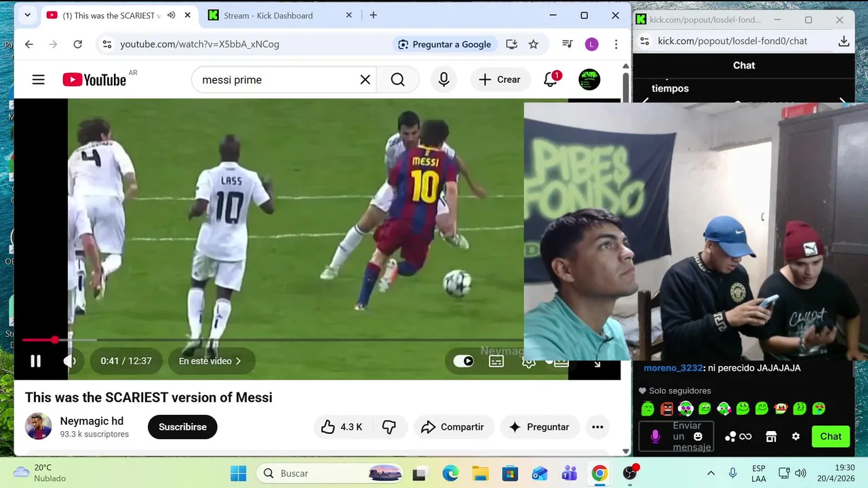The height and width of the screenshot is (488, 868).
Task: Click the red video progress bar
Action: pos(38,340)
